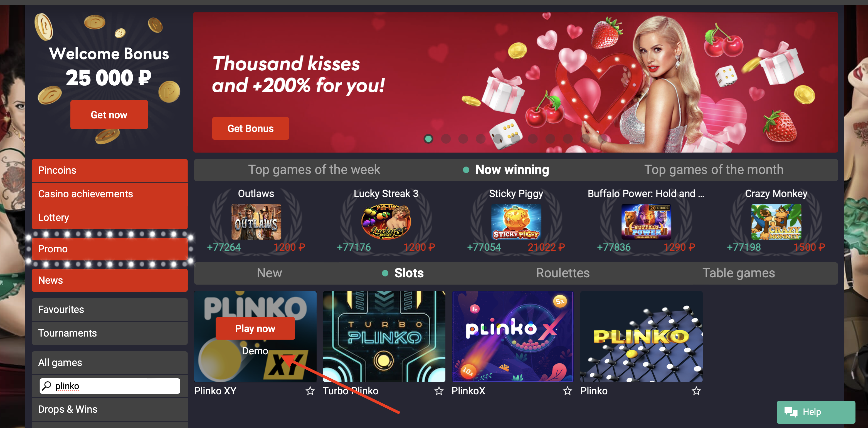
Task: Click Get now welcome bonus button
Action: pos(109,115)
